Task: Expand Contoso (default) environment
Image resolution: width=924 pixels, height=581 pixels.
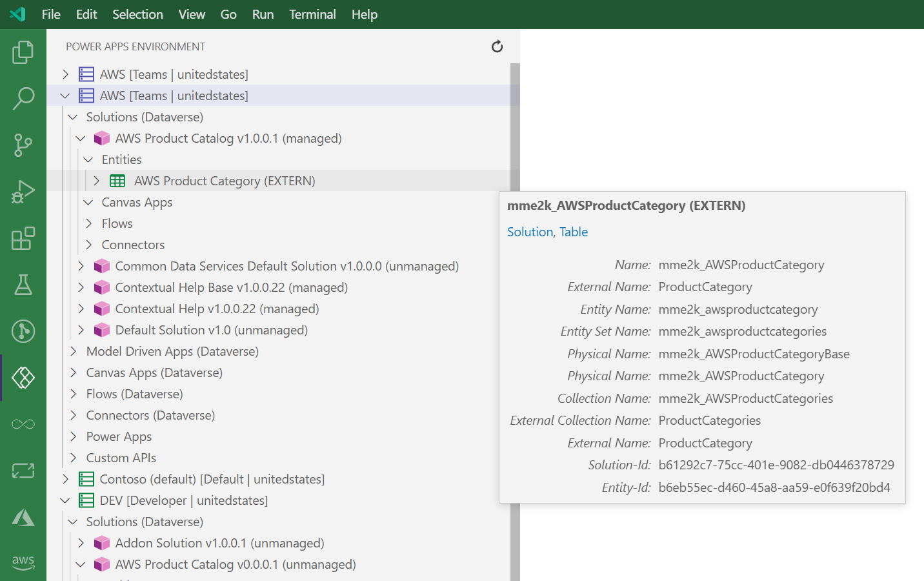Action: [65, 479]
